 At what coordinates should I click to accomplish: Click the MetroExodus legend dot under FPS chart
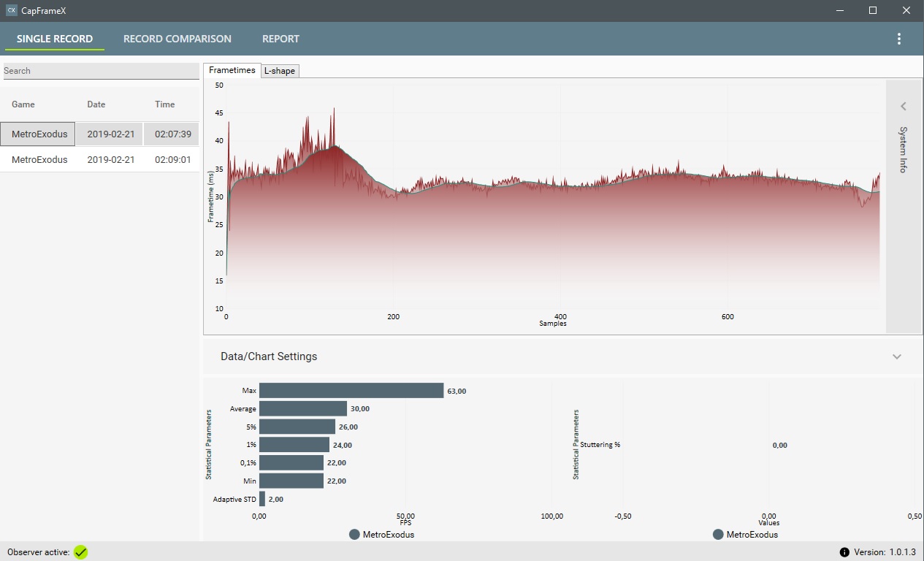354,535
